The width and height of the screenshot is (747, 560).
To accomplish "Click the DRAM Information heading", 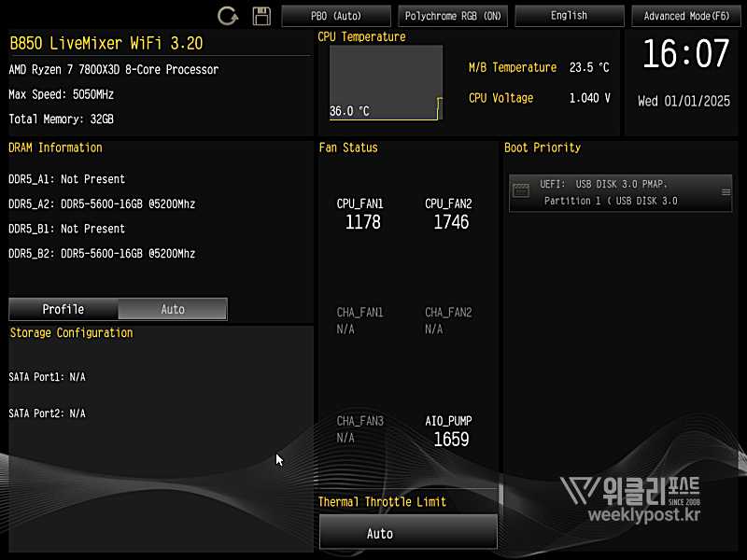I will (55, 147).
